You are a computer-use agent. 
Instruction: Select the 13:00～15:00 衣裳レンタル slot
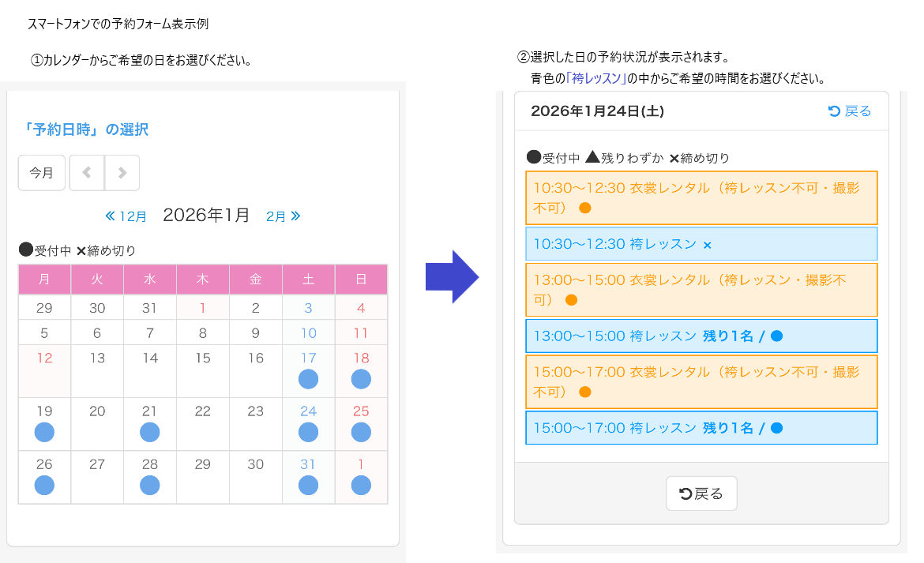coord(701,290)
